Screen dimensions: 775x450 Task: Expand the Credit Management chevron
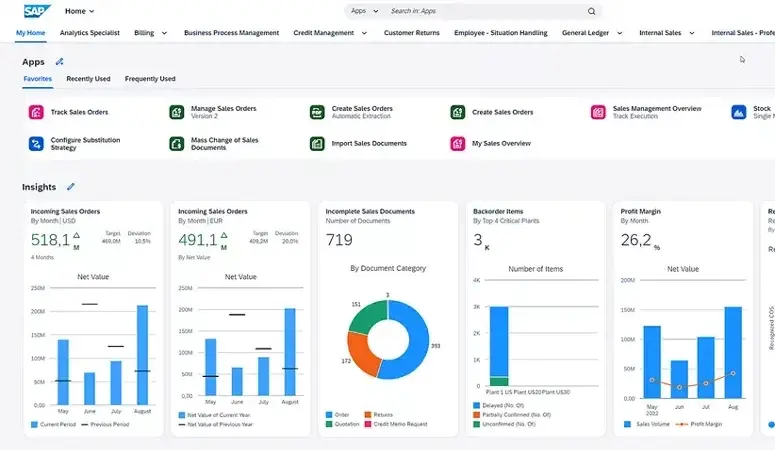[x=364, y=33]
